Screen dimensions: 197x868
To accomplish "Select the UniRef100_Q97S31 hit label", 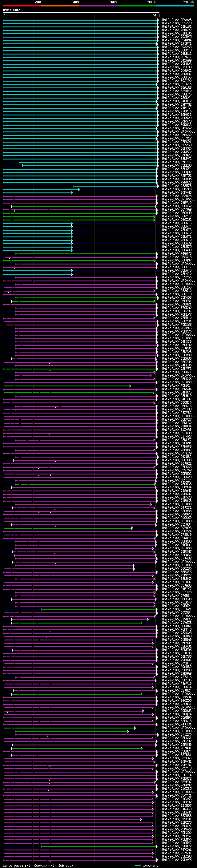I will coord(177,853).
